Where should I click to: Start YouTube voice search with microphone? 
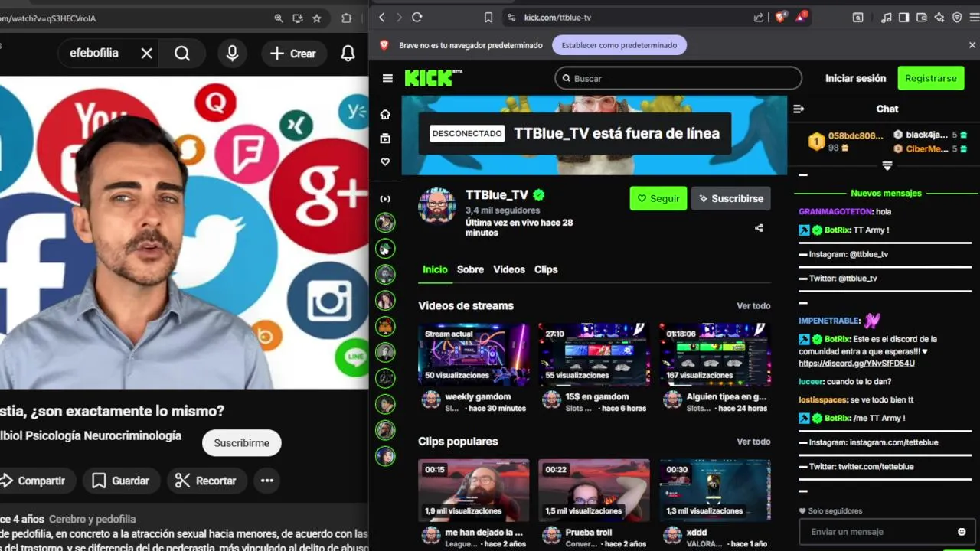coord(232,54)
